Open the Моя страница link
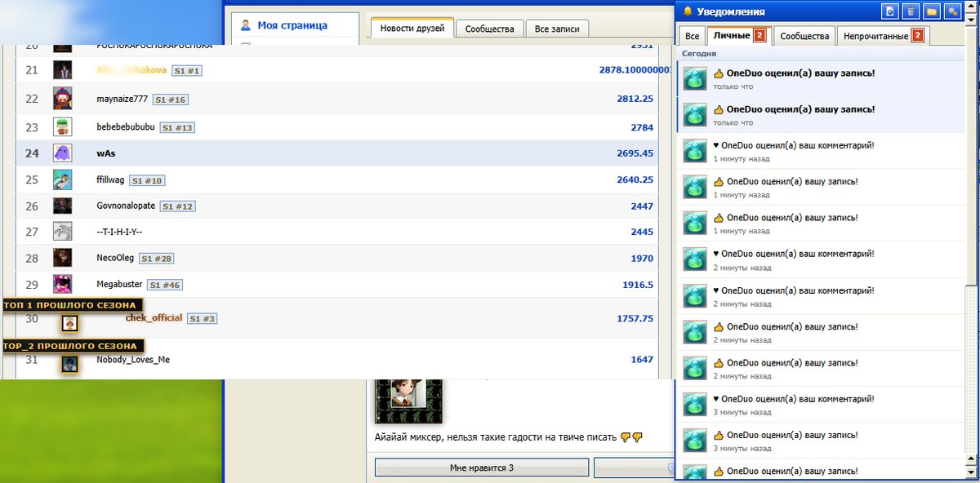Screen dimensions: 980x483 click(x=292, y=25)
